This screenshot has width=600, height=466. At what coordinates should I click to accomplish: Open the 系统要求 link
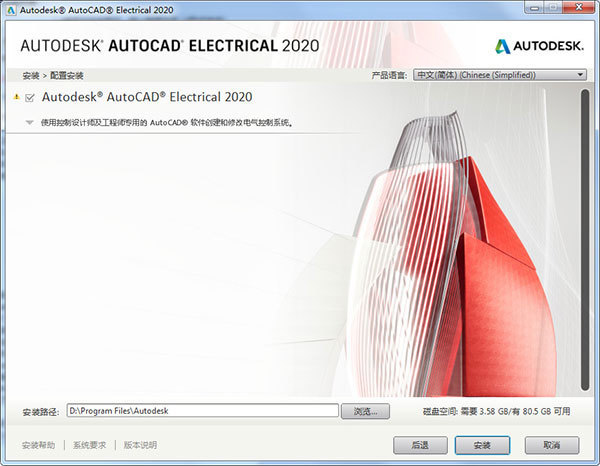[x=90, y=445]
